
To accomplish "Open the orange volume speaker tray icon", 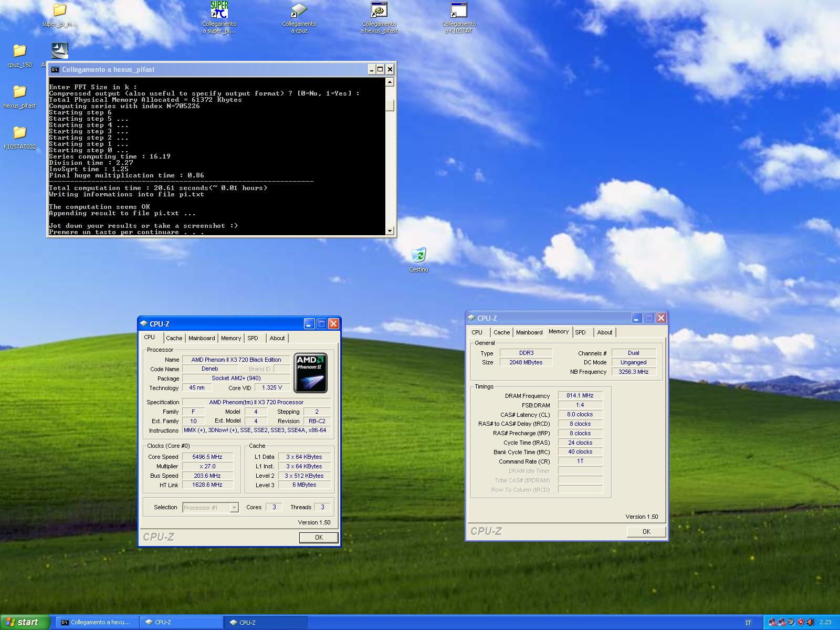I will (810, 622).
